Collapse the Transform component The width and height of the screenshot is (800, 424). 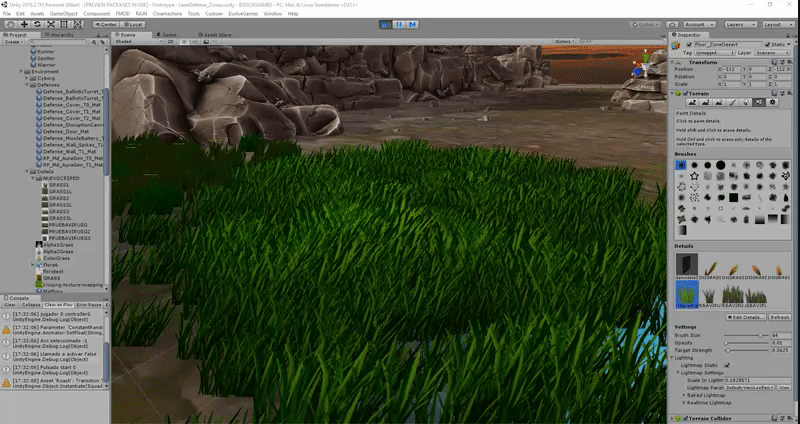(673, 62)
